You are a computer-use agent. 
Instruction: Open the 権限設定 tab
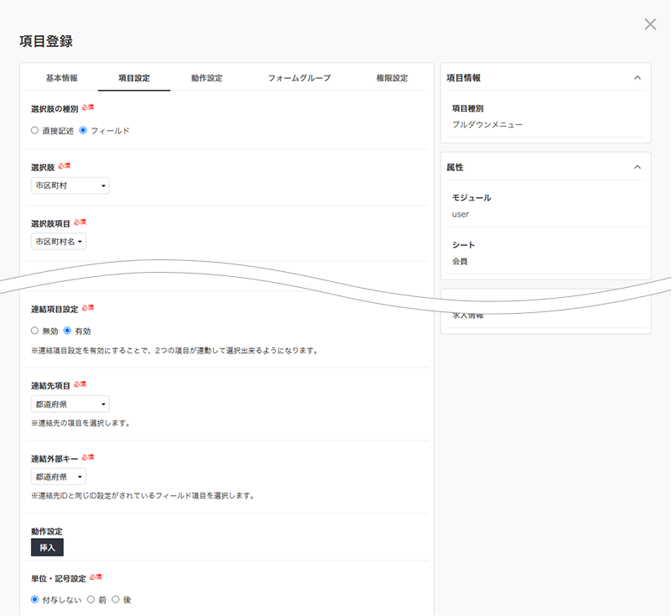click(x=392, y=78)
